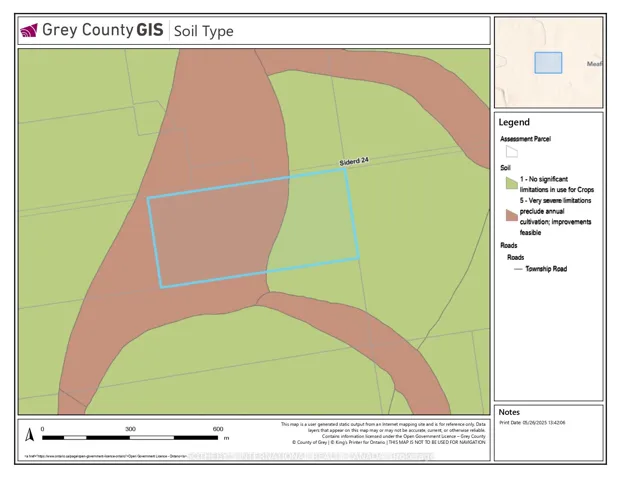The height and width of the screenshot is (480, 621).
Task: Click the blue extent box in overview map
Action: (548, 62)
